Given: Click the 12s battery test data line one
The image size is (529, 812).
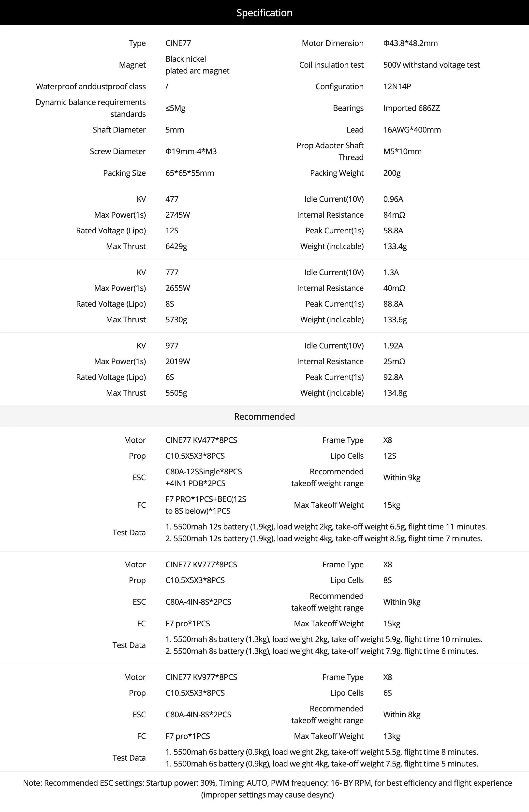Looking at the screenshot, I should tap(326, 527).
